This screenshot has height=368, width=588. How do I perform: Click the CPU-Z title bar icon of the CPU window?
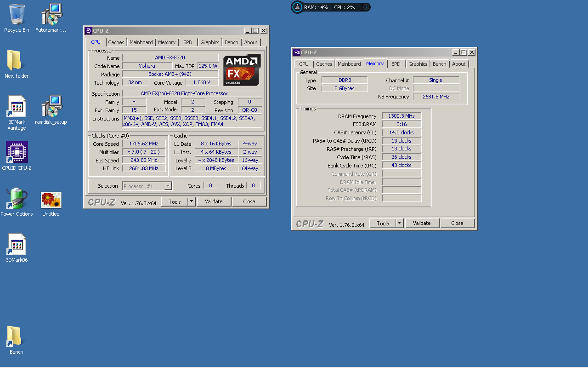89,31
